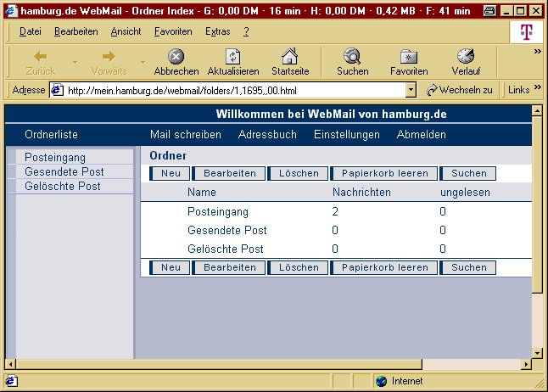
Task: Click the T-Online logo icon
Action: tap(526, 31)
